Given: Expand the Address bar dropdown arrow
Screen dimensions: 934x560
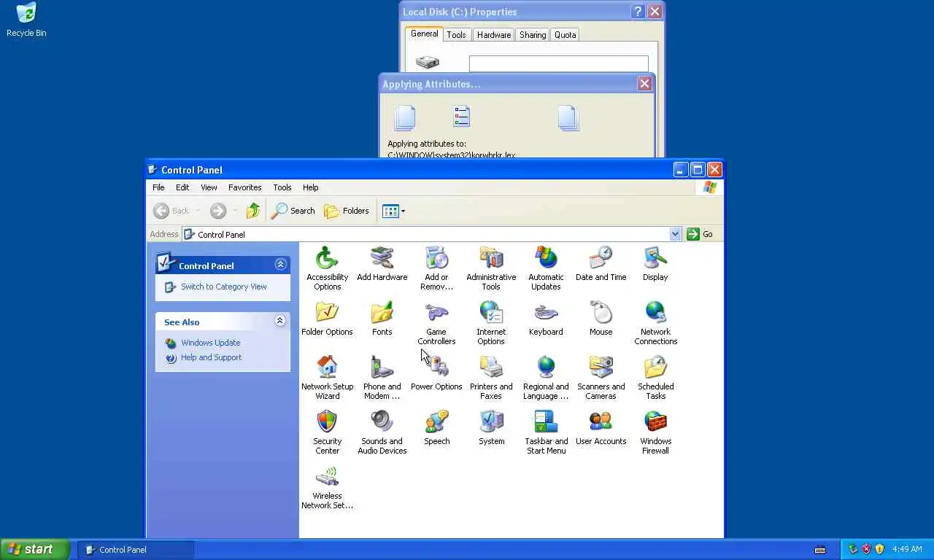Looking at the screenshot, I should pyautogui.click(x=675, y=234).
